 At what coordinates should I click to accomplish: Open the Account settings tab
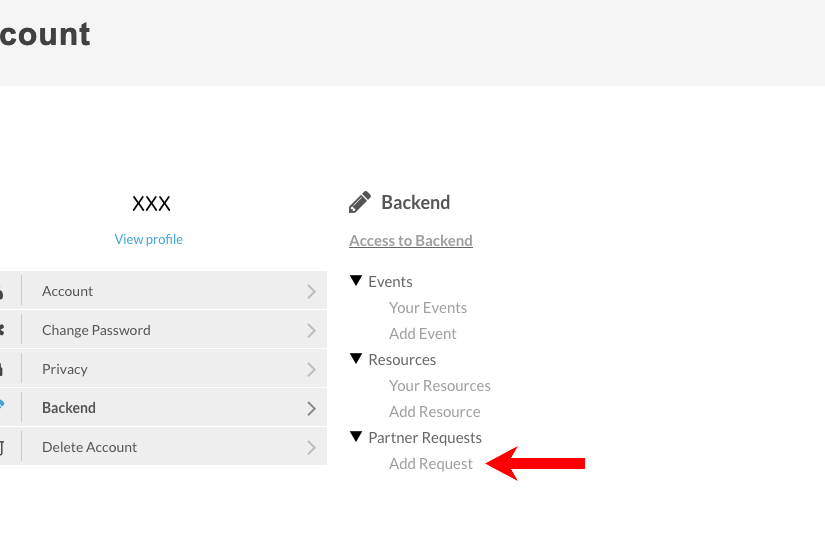[x=68, y=292]
